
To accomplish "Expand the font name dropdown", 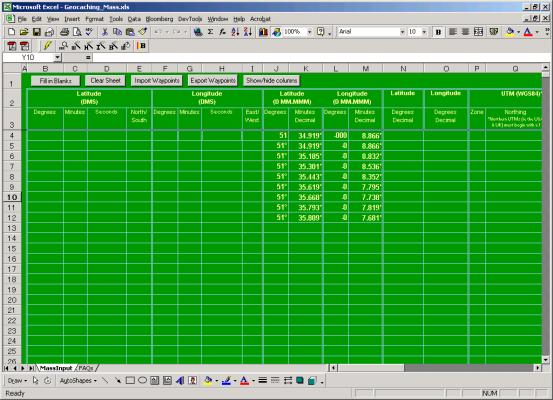I will coord(402,32).
